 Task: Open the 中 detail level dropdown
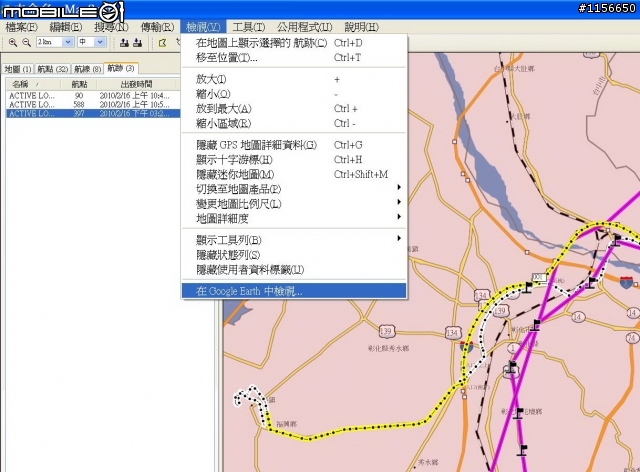click(100, 42)
